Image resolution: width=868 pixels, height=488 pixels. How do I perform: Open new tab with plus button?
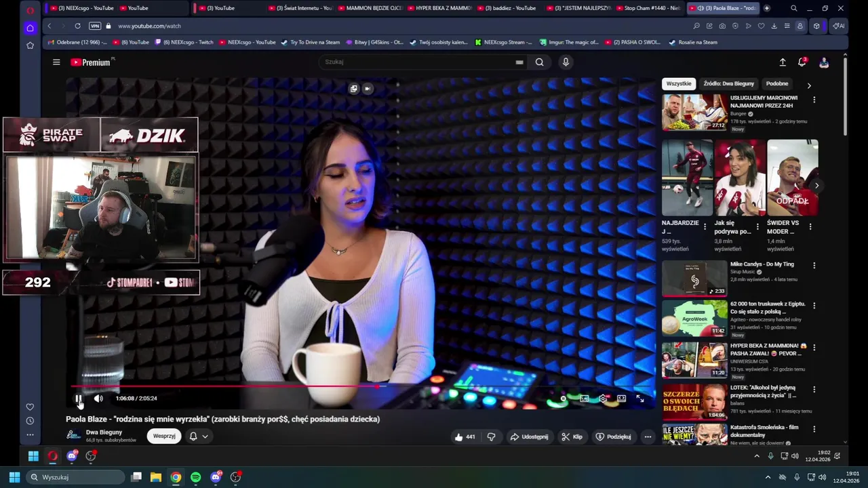766,8
